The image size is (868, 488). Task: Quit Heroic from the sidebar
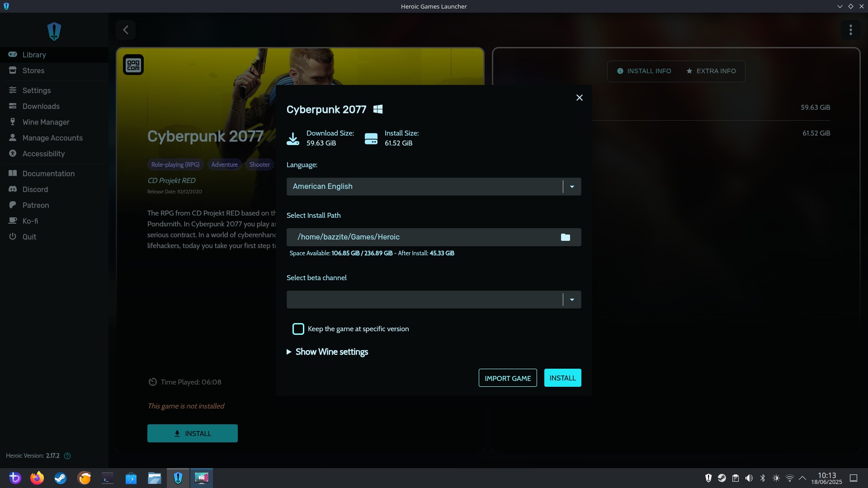(x=54, y=237)
